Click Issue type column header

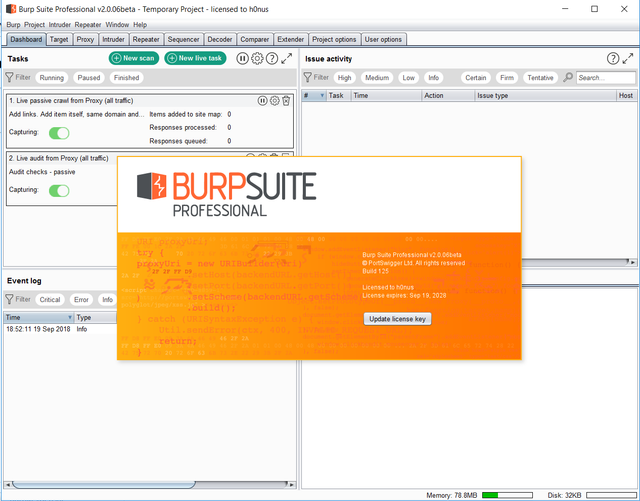(x=545, y=96)
